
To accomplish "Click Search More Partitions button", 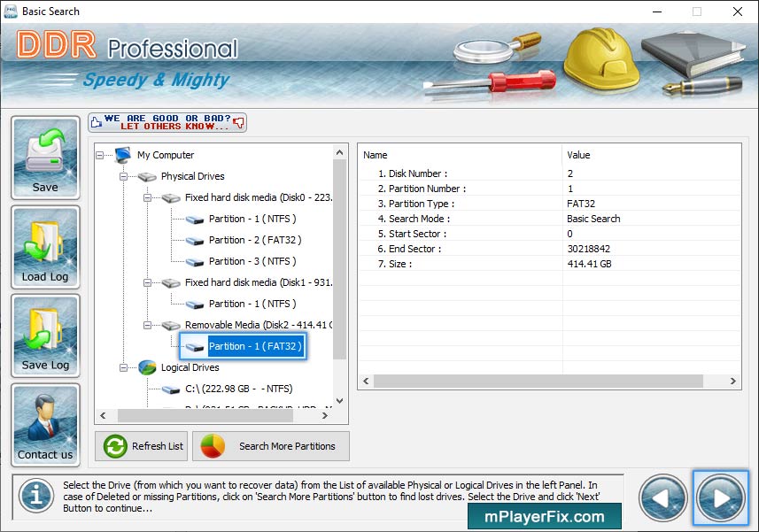I will [271, 446].
